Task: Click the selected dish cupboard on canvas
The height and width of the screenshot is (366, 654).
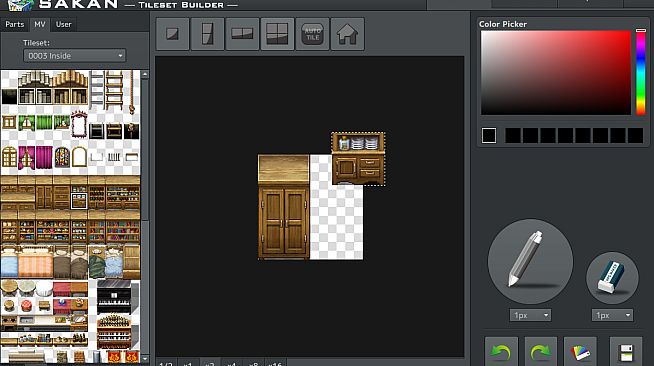Action: click(x=358, y=159)
